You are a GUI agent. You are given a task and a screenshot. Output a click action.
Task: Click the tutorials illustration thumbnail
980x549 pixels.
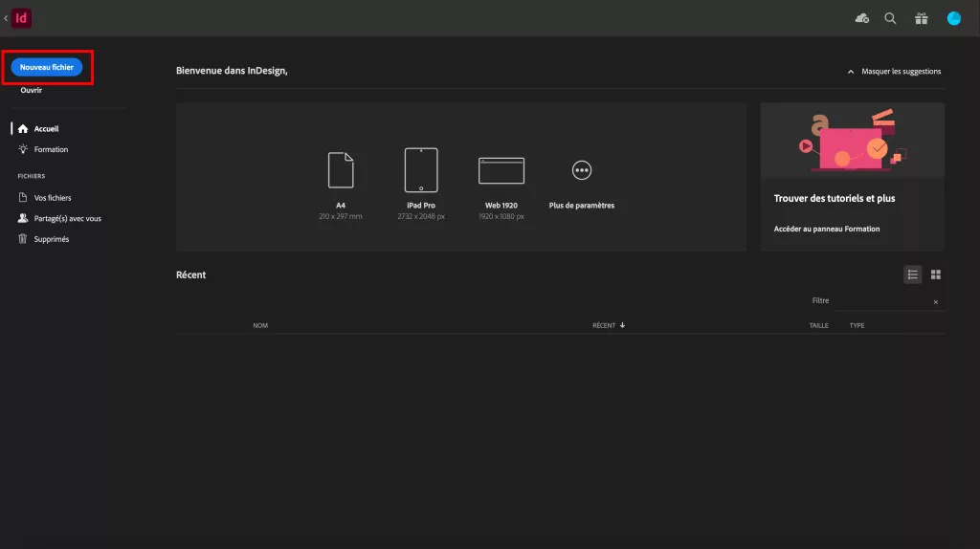853,140
